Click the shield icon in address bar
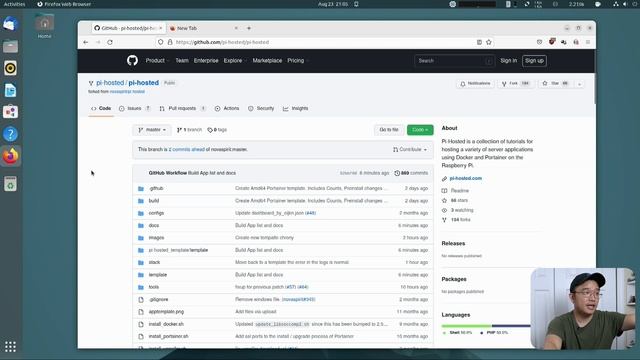Image resolution: width=640 pixels, height=360 pixels. point(160,42)
